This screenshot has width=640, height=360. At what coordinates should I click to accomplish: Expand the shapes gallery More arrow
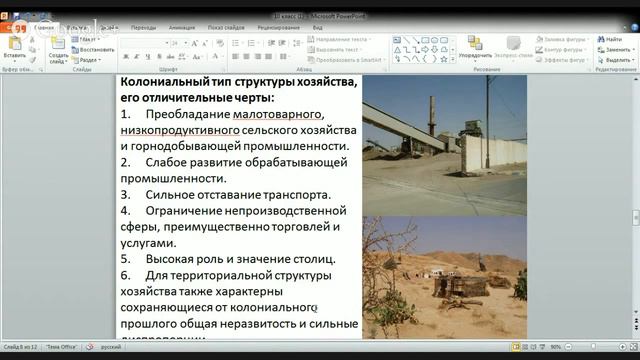click(x=453, y=60)
